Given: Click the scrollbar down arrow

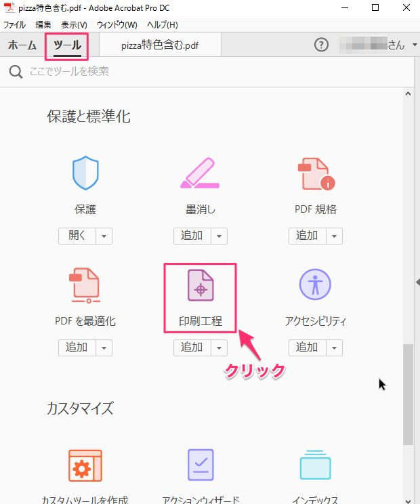Looking at the screenshot, I should tap(408, 501).
